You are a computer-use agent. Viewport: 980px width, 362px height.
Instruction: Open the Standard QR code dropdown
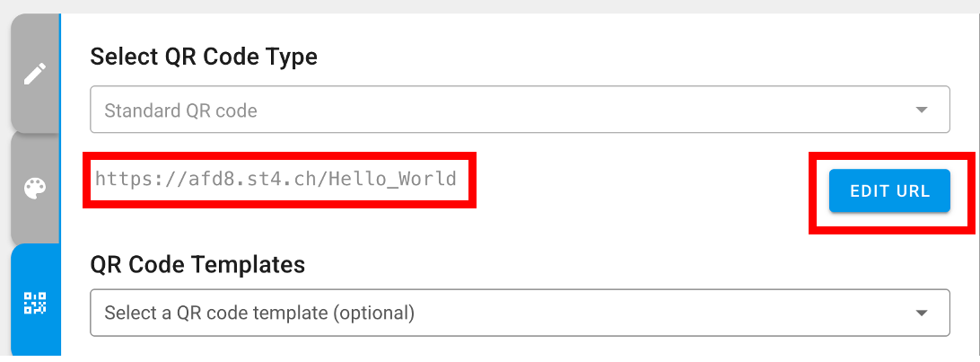click(519, 110)
